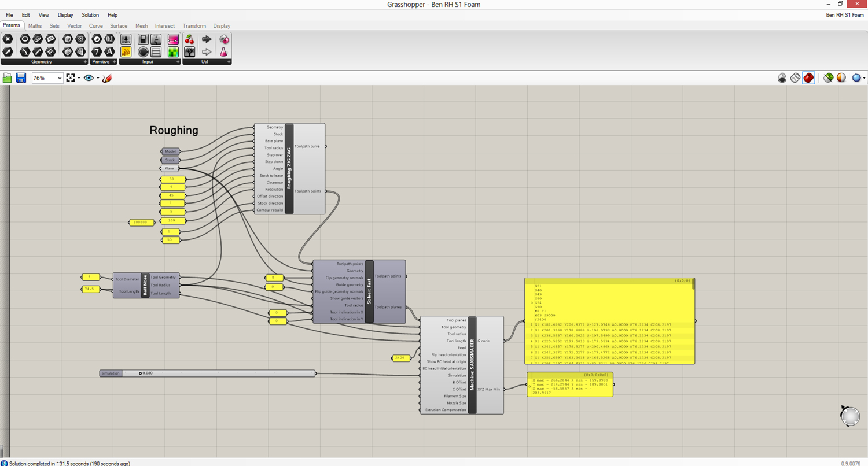Click the Simulation slider handle at 0.080
Screen dimensions: 868x466
(141, 373)
